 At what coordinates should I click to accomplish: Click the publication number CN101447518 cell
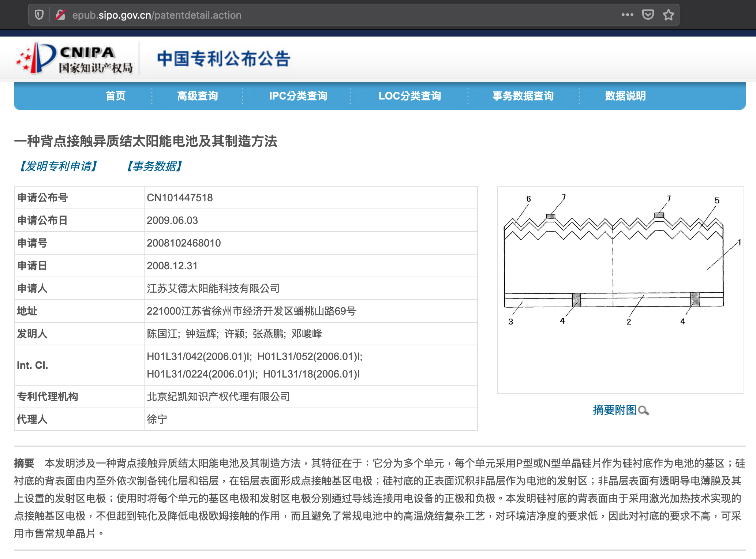pyautogui.click(x=180, y=198)
